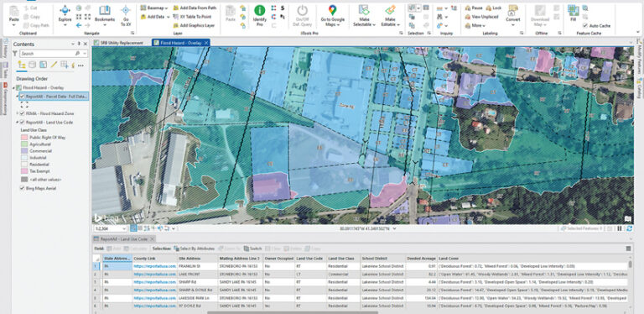Viewport: 644px width, 314px height.
Task: Click the pause drawing icon below map
Action: click(621, 228)
